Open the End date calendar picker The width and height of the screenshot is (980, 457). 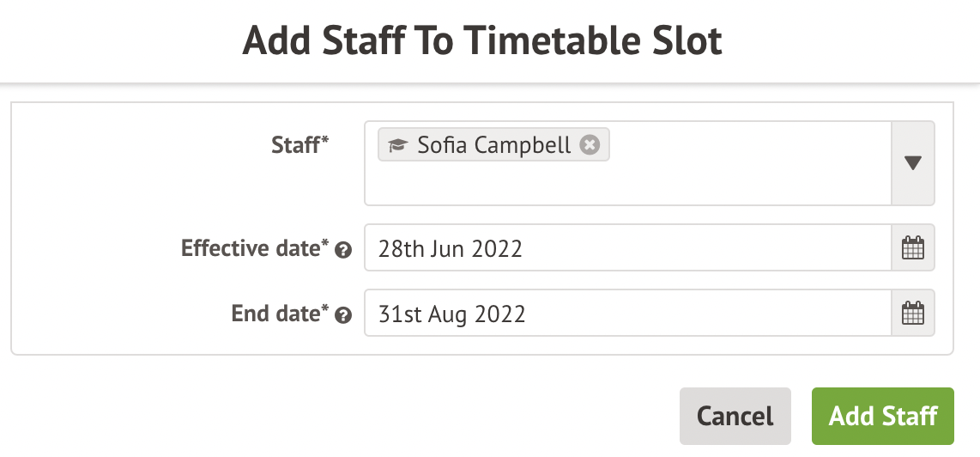coord(913,314)
